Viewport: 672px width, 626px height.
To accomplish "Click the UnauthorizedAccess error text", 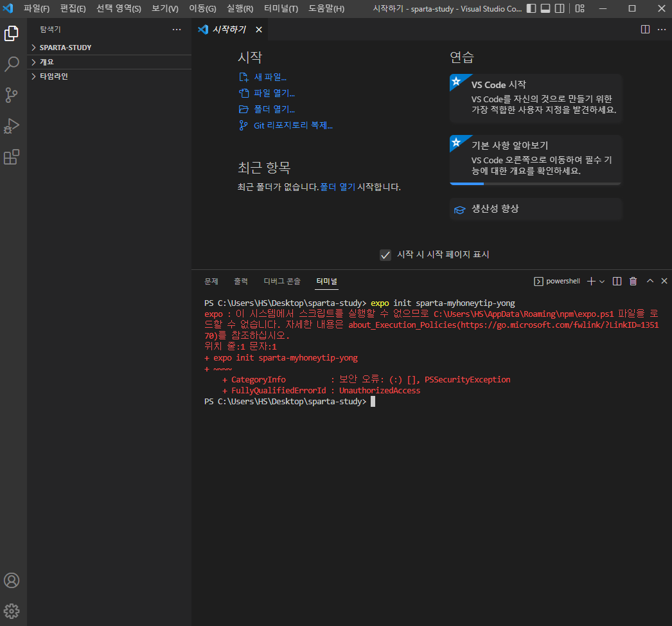I will click(x=380, y=391).
